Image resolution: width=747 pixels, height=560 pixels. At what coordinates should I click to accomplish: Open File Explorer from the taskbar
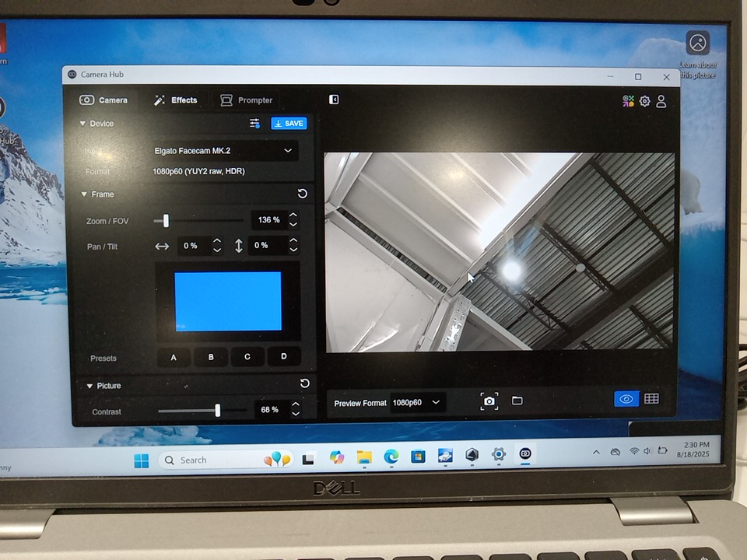(364, 457)
